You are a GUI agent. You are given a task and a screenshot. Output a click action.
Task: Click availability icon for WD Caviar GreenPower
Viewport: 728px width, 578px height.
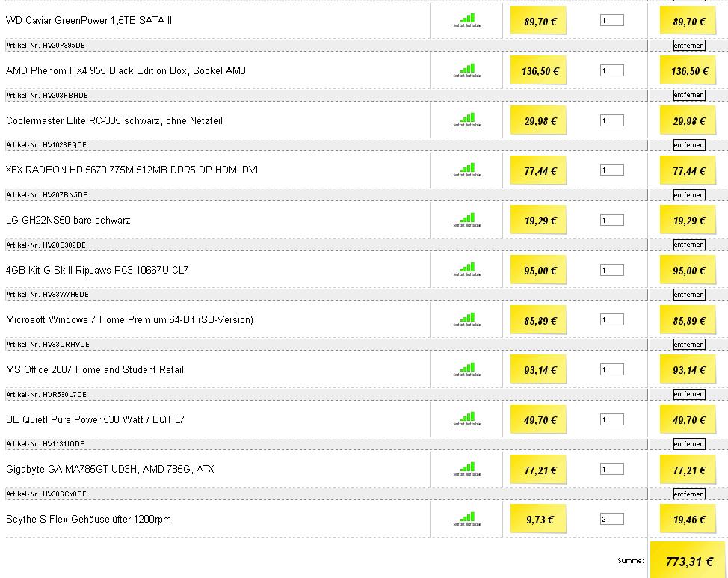click(x=467, y=20)
